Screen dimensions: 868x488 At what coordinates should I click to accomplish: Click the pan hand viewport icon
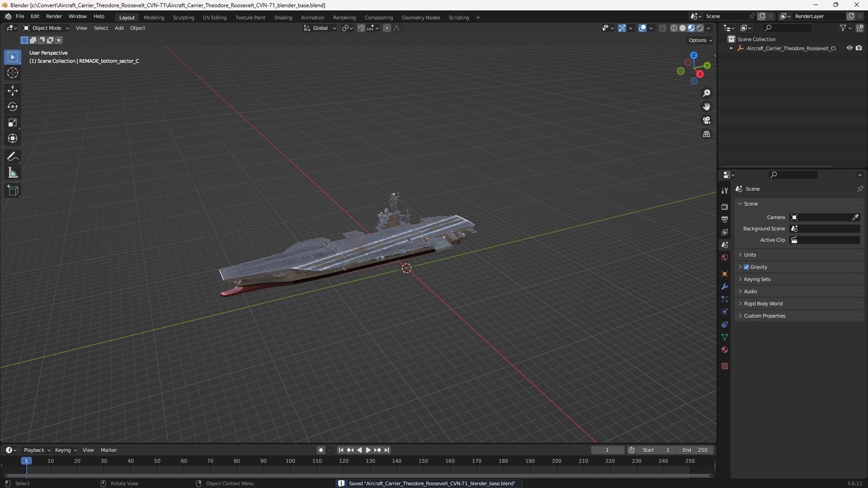707,107
